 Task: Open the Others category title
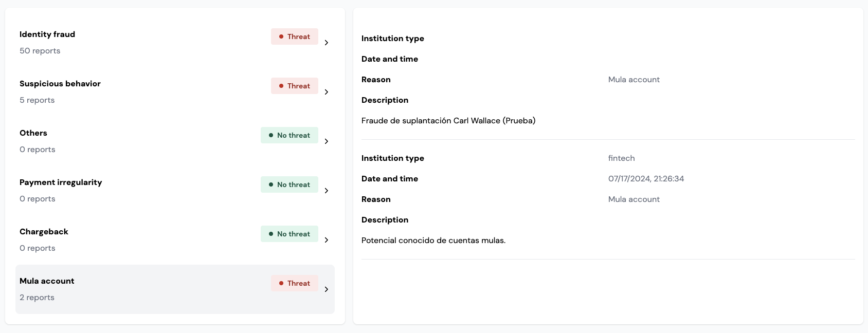click(x=33, y=133)
